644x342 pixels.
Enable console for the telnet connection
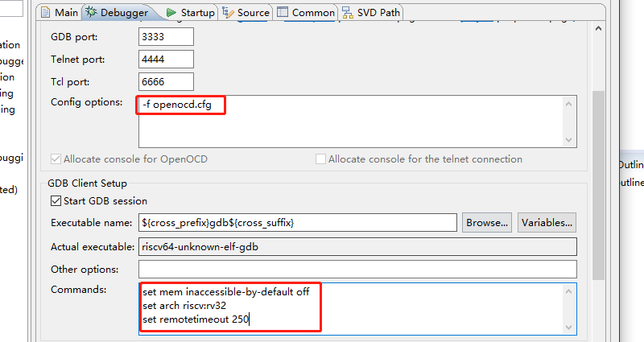[x=321, y=159]
